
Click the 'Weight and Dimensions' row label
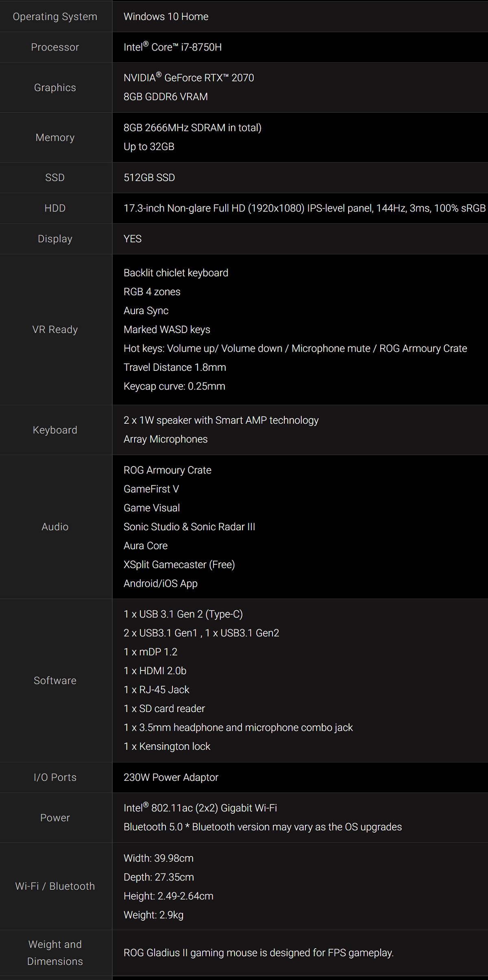(x=55, y=953)
